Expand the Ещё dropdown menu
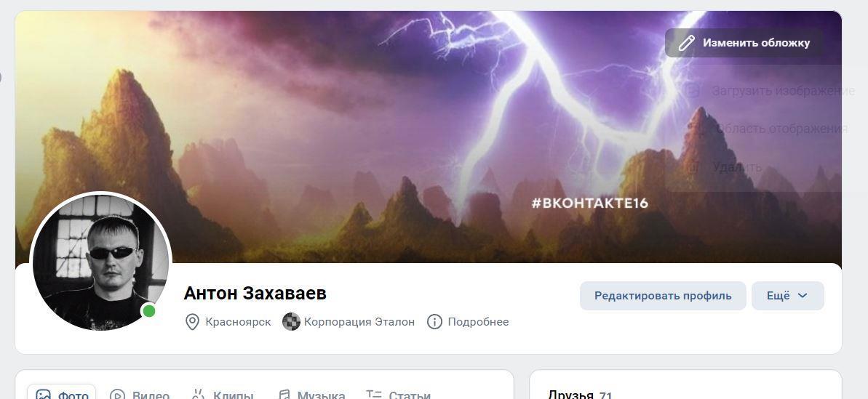 pyautogui.click(x=788, y=296)
